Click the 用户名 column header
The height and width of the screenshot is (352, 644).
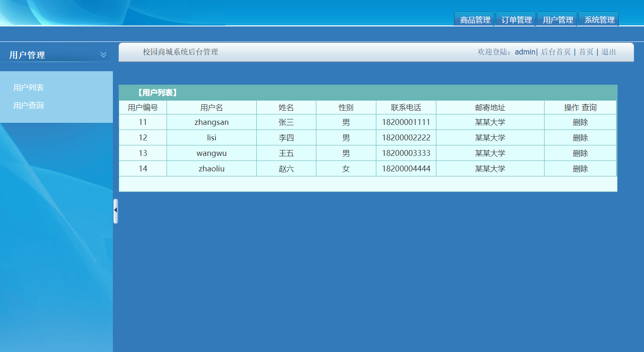point(211,108)
